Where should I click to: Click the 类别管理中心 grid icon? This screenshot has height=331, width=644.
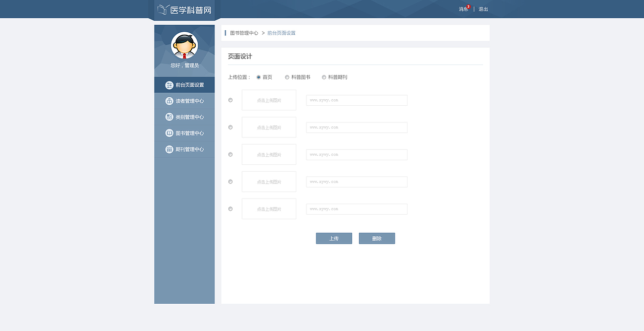[169, 116]
